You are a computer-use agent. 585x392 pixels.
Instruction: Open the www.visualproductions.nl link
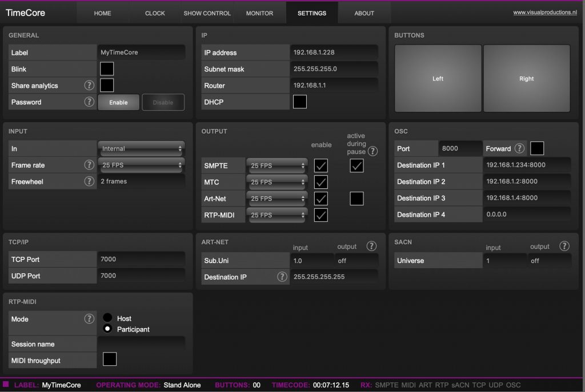click(544, 13)
